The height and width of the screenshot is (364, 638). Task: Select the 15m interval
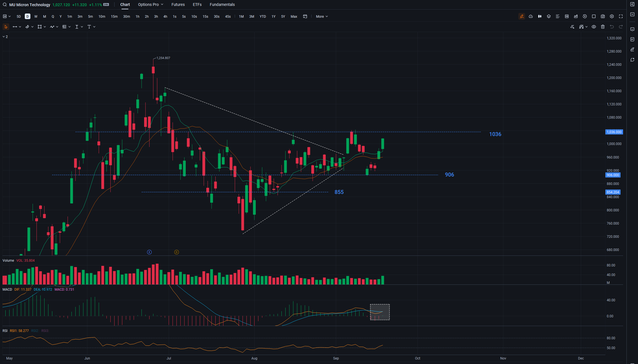[114, 16]
